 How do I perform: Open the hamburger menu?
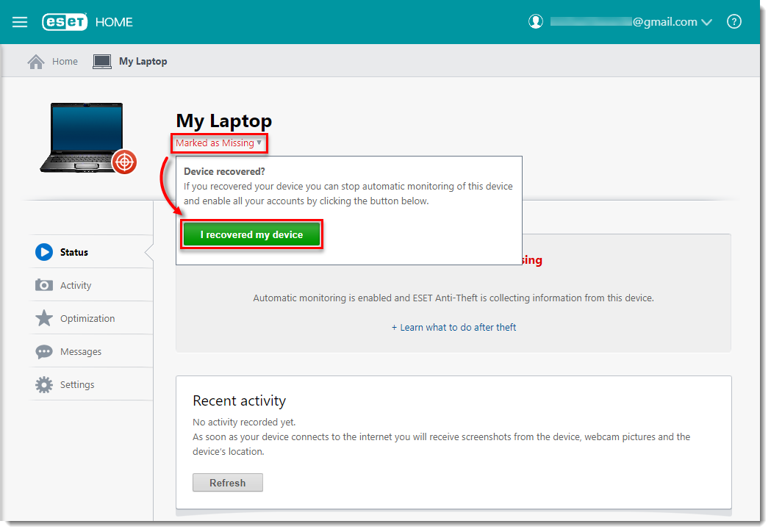20,22
